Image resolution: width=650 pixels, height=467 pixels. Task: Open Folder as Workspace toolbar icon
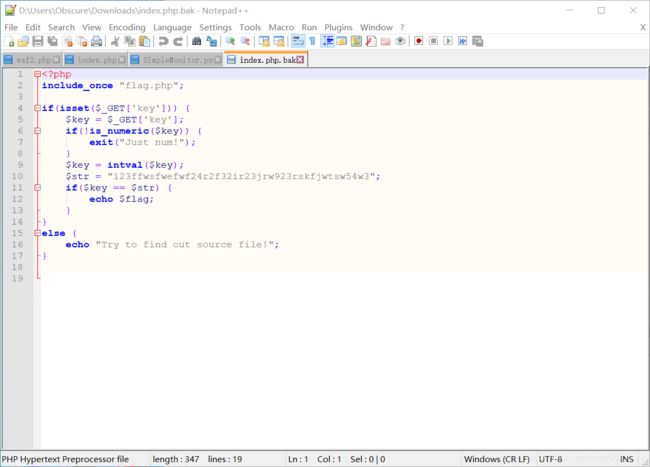[386, 41]
